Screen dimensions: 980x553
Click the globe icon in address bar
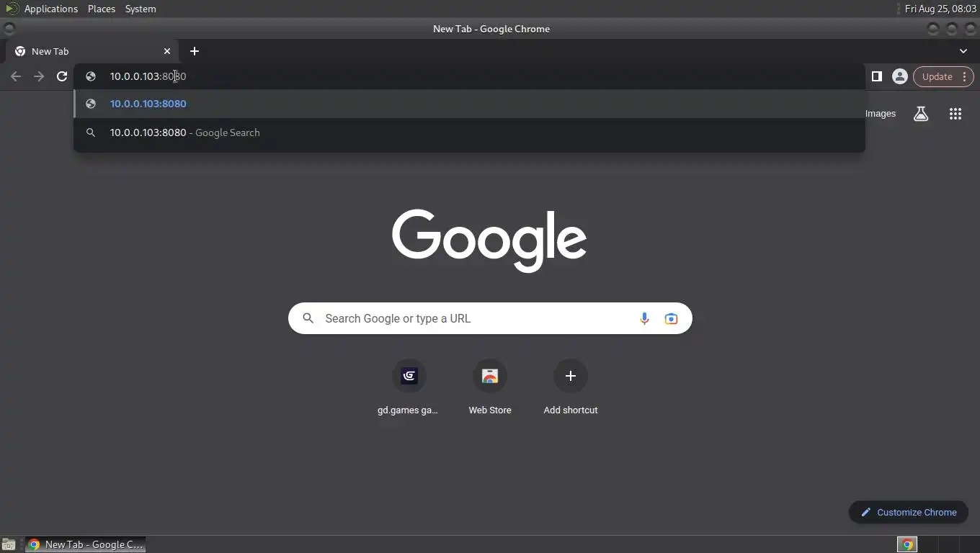coord(91,76)
